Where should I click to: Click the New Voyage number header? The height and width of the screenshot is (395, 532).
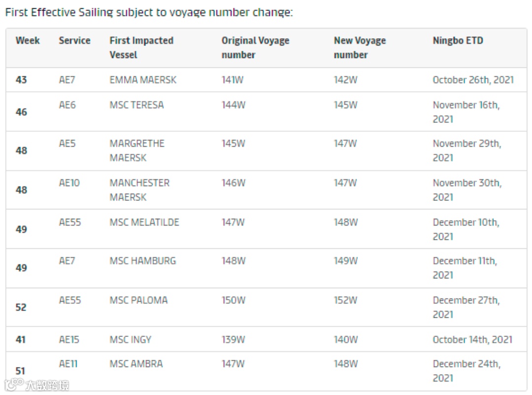(x=360, y=47)
